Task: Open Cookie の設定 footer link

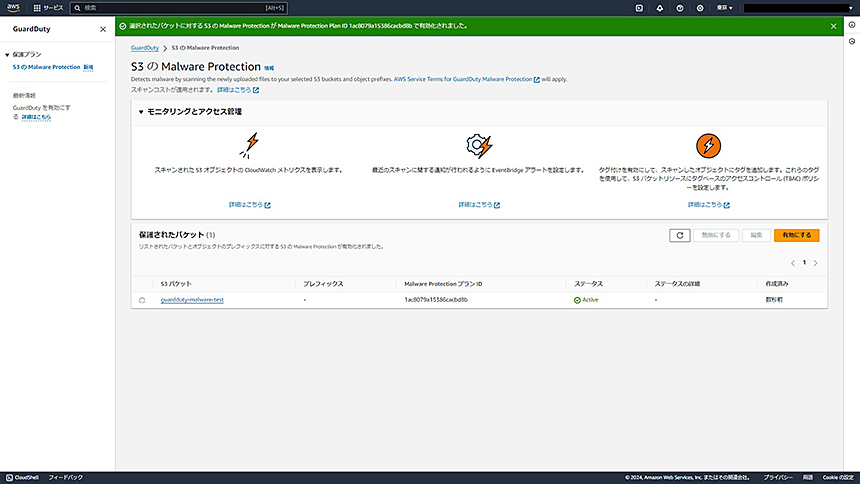Action: 838,477
